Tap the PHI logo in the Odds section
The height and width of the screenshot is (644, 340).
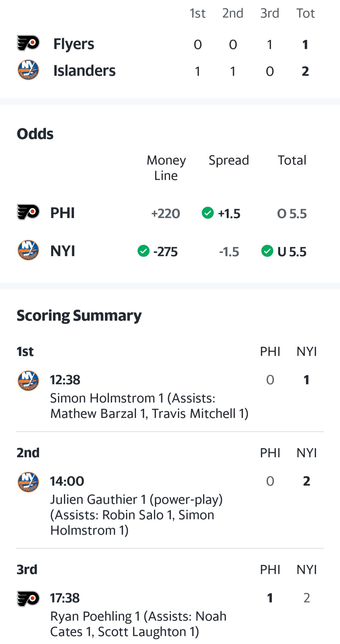click(28, 212)
